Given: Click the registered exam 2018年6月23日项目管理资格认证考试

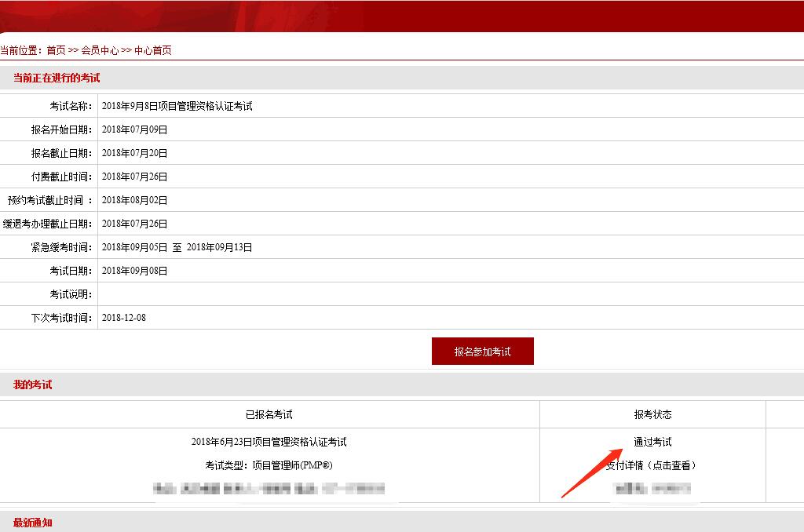Looking at the screenshot, I should click(x=269, y=442).
